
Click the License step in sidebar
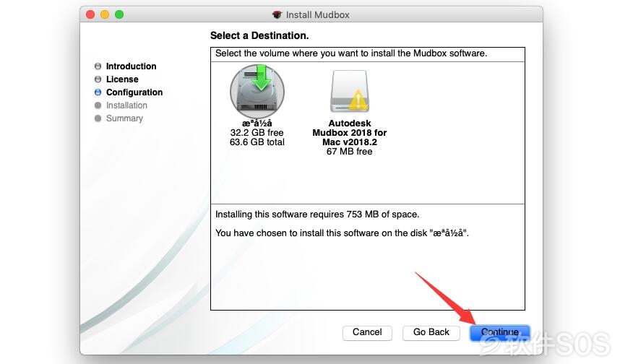pyautogui.click(x=122, y=79)
